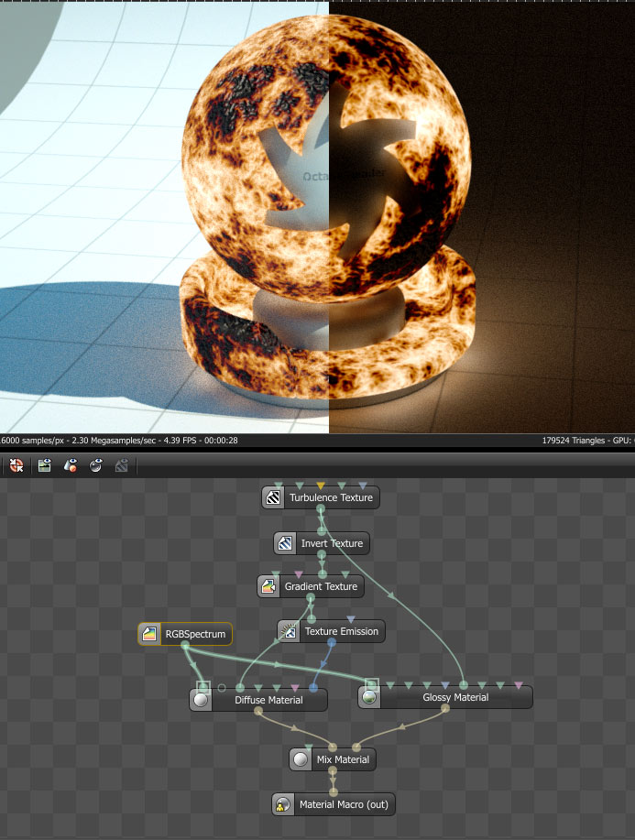Click the blue input pin above Texture Emission
This screenshot has height=840, width=635.
351,620
